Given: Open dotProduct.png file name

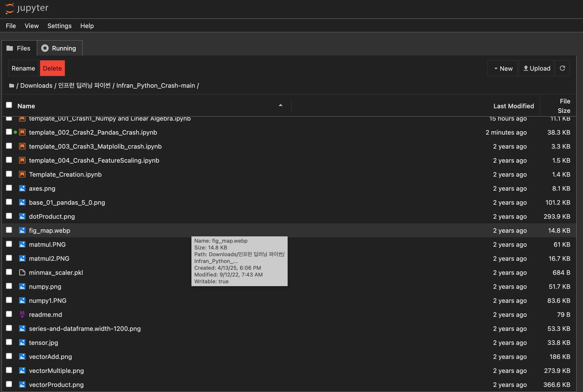Looking at the screenshot, I should tap(52, 216).
